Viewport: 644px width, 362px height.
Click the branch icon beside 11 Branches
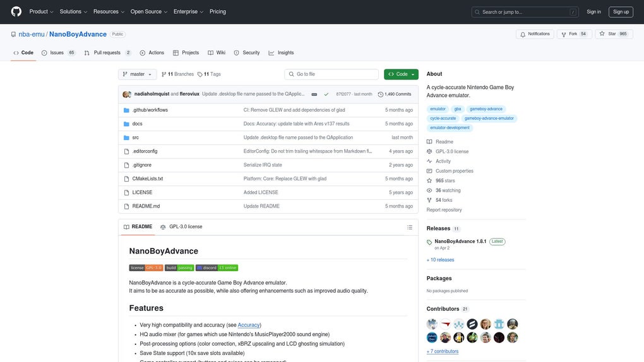click(164, 74)
